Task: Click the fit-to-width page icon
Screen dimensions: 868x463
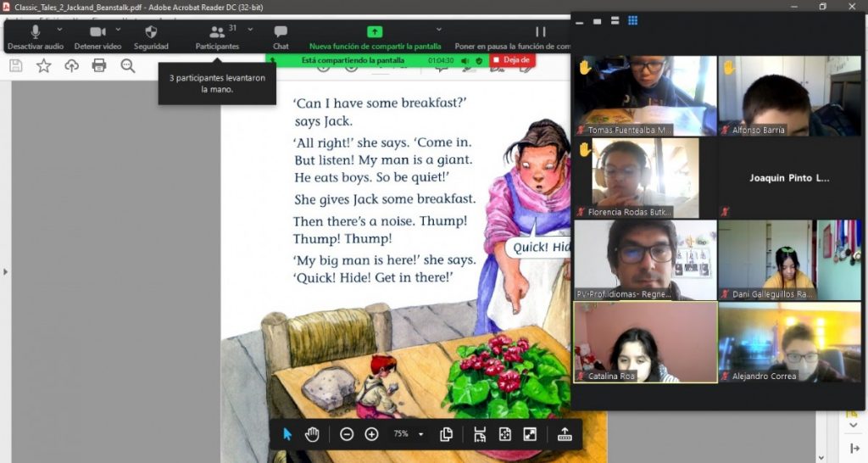Action: click(x=480, y=434)
